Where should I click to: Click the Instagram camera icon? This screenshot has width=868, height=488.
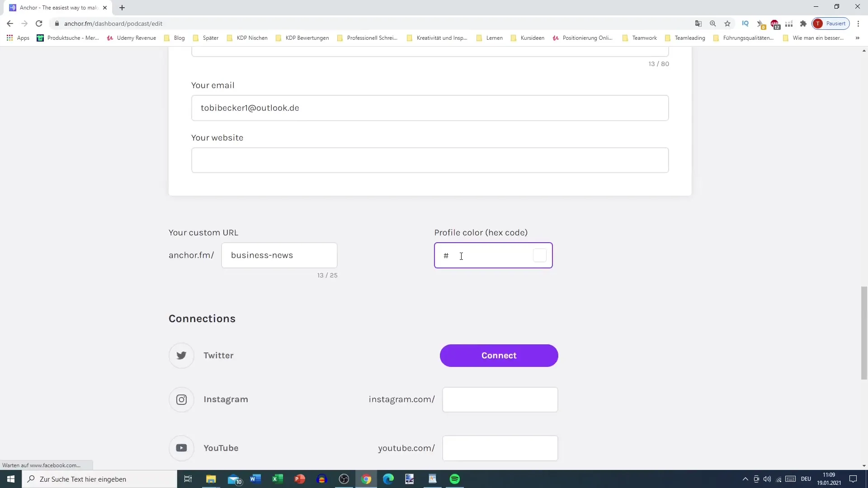coord(181,399)
